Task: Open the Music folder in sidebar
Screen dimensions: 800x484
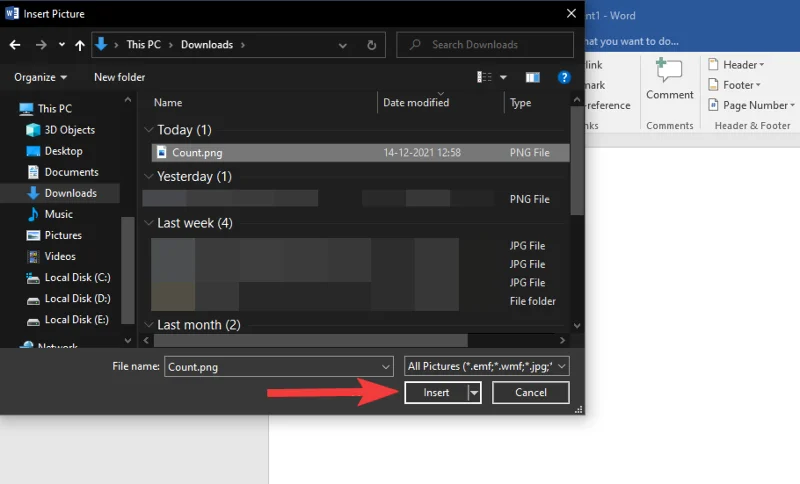Action: point(58,214)
